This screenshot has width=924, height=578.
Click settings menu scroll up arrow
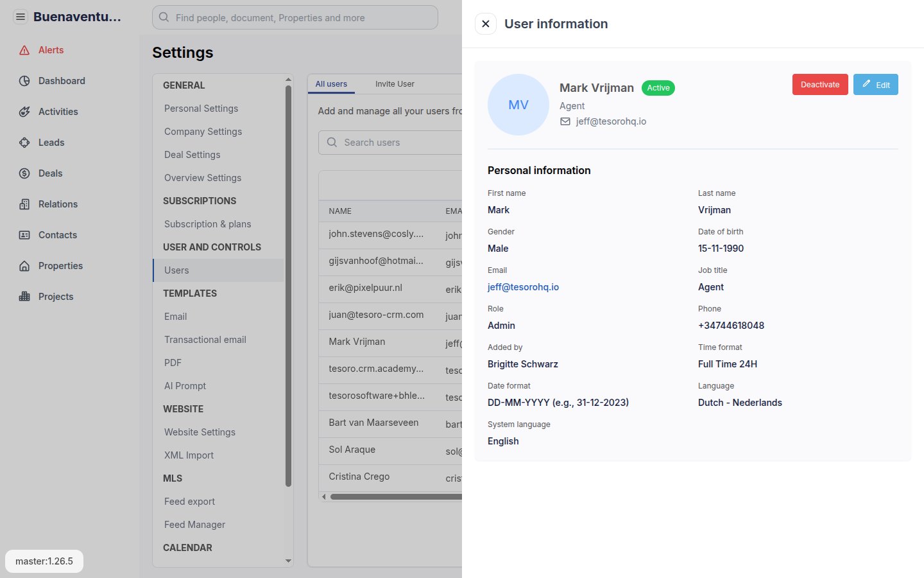click(x=288, y=80)
